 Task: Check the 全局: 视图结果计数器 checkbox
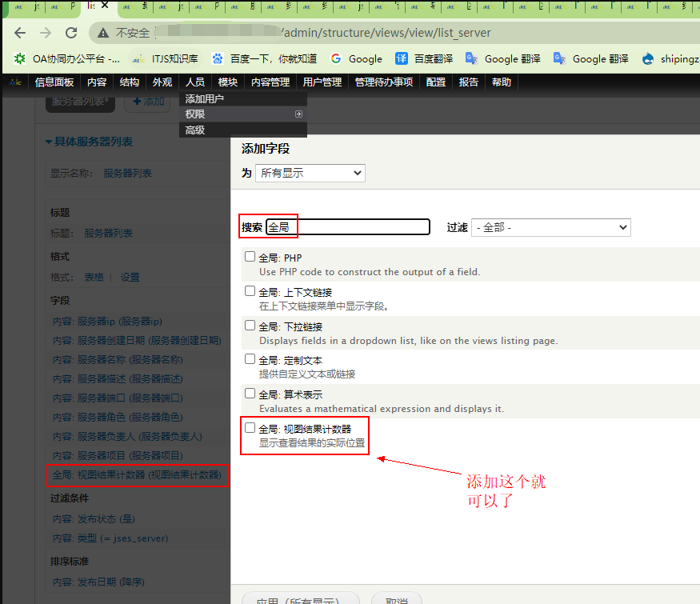[x=250, y=428]
